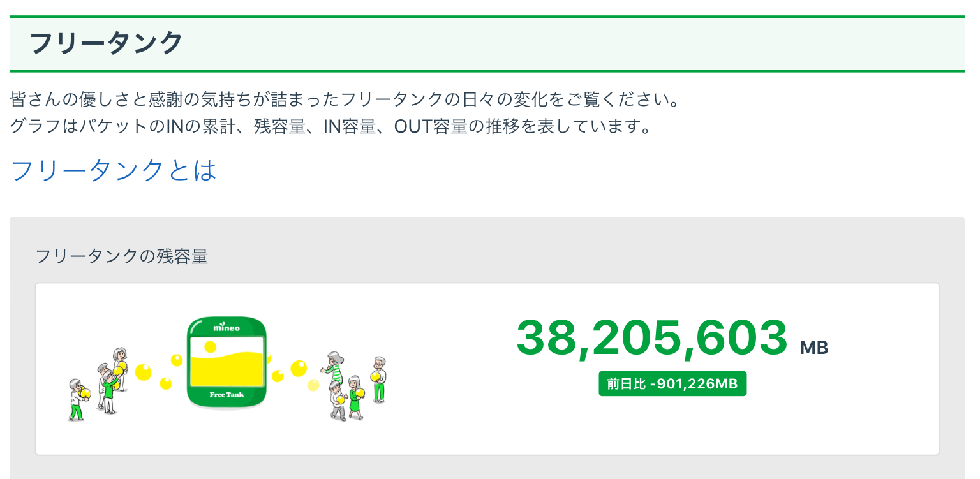The width and height of the screenshot is (980, 479).
Task: Click the 前日比 -901,226MB green badge
Action: (x=672, y=384)
